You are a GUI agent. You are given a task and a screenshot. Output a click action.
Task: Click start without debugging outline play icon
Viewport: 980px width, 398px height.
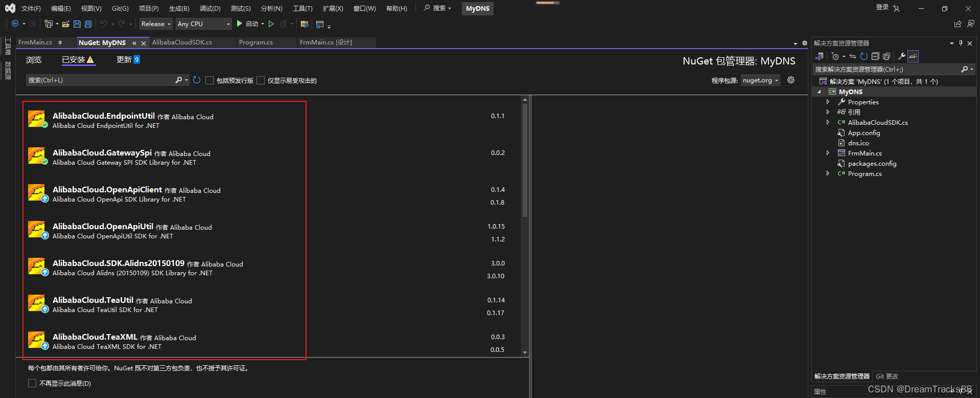tap(271, 24)
